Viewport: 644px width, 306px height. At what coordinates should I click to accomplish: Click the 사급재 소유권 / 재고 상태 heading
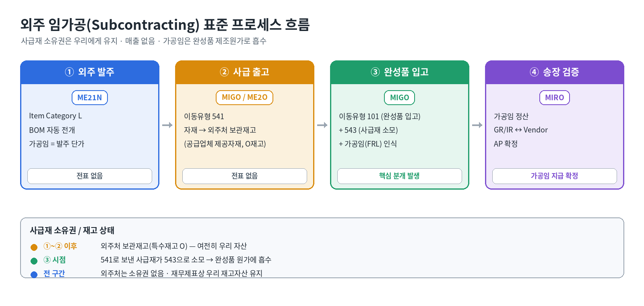pyautogui.click(x=72, y=230)
